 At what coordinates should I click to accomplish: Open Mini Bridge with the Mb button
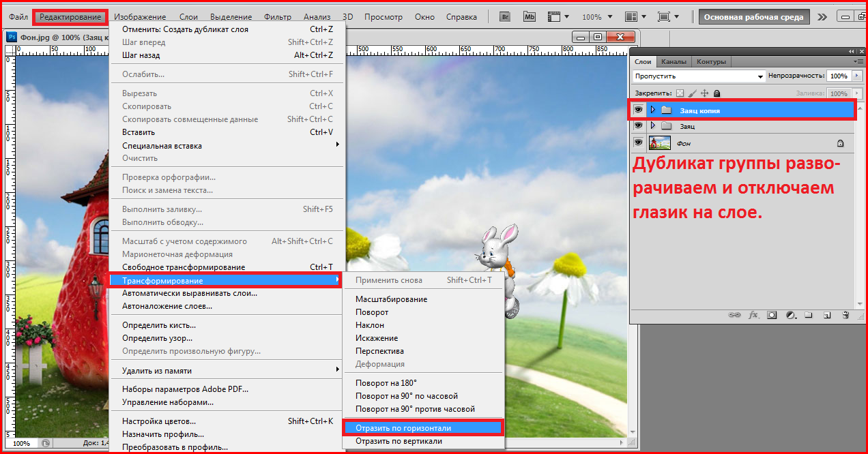(x=529, y=16)
